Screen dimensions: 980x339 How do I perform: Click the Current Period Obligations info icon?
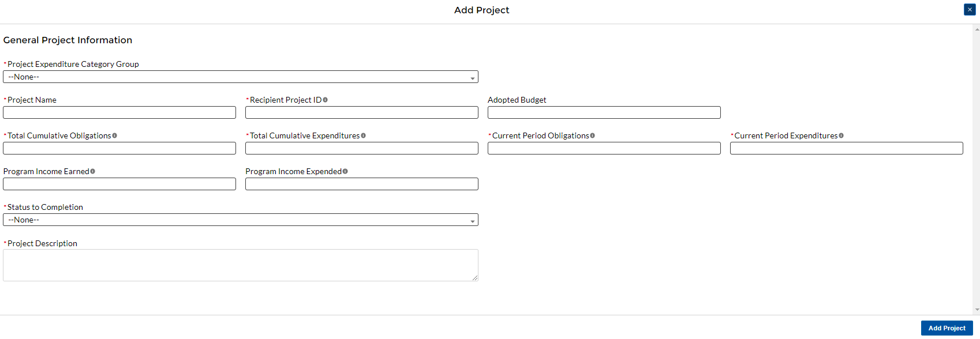593,136
